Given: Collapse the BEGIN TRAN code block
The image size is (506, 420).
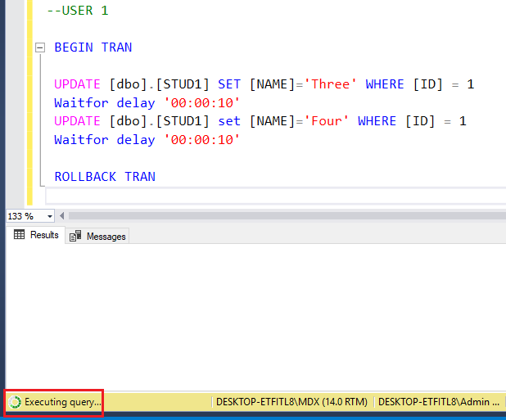Looking at the screenshot, I should tap(40, 47).
